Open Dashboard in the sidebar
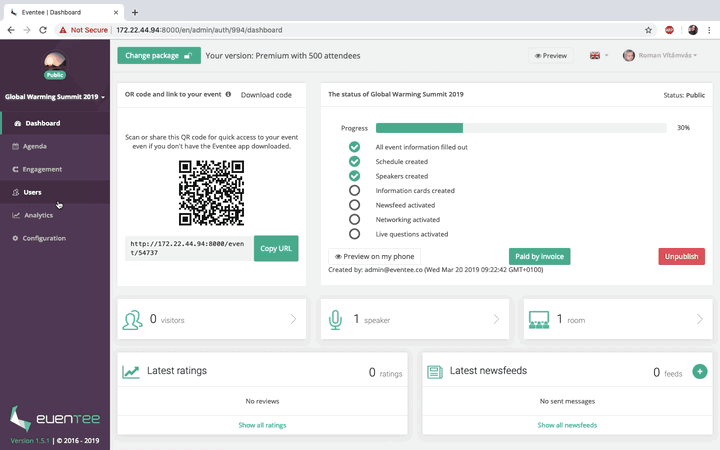Image resolution: width=720 pixels, height=450 pixels. (55, 123)
